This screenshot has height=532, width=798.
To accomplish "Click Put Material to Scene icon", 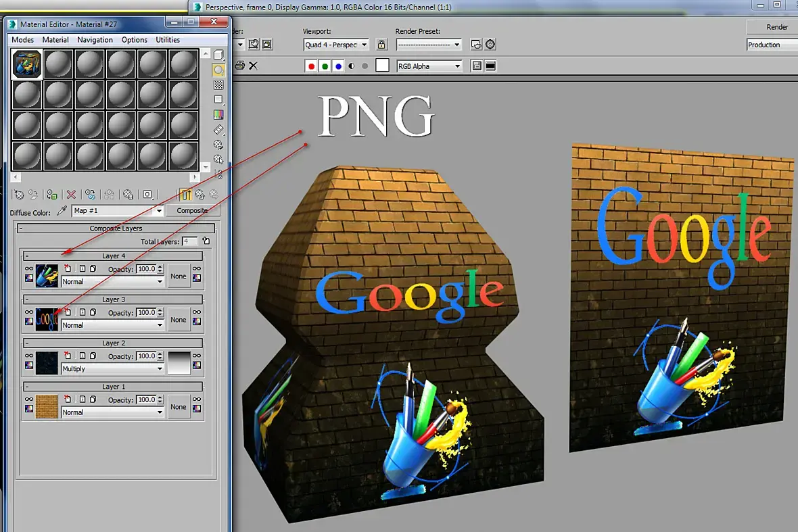I will (34, 194).
